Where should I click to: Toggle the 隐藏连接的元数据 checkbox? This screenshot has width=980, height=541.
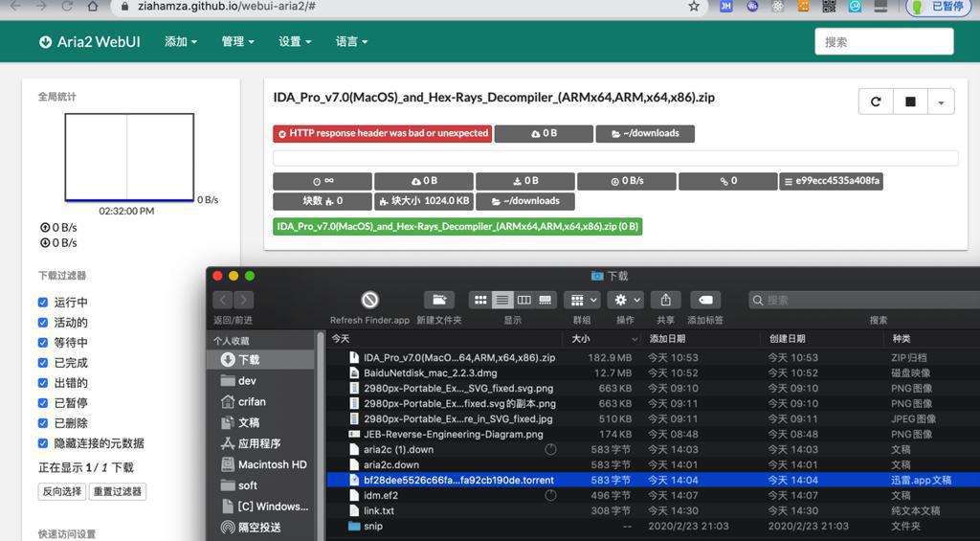click(x=42, y=443)
